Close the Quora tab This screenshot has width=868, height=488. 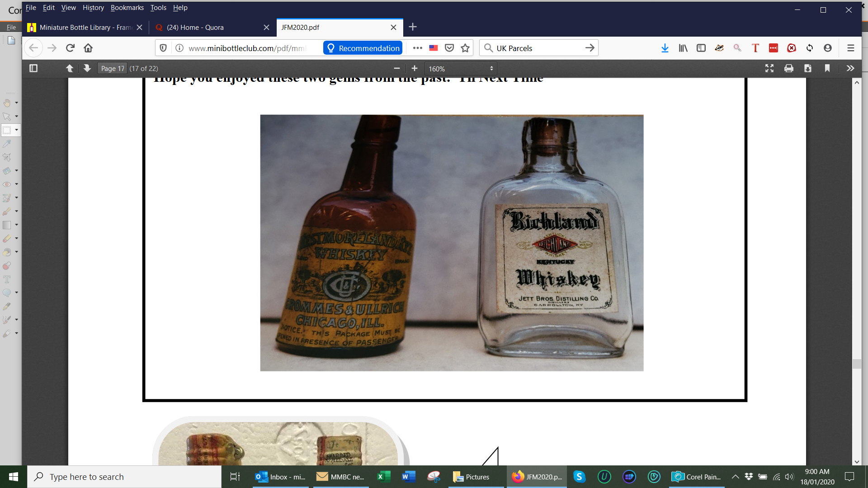[x=266, y=27]
